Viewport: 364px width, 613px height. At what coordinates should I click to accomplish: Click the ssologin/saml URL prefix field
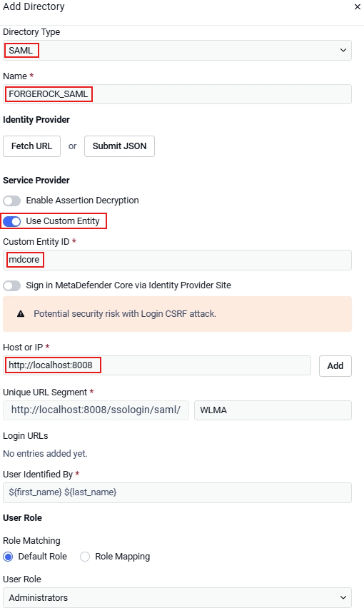96,410
